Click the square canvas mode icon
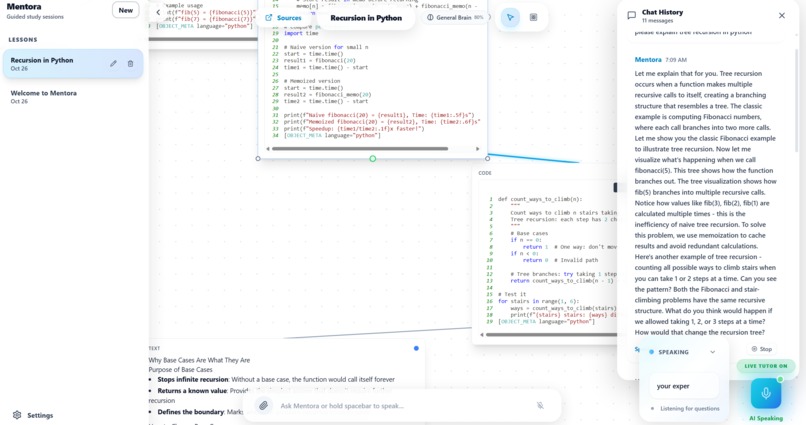The height and width of the screenshot is (425, 806). coord(534,17)
